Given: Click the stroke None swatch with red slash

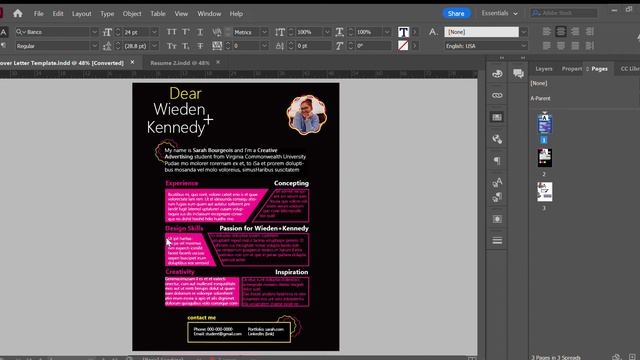Looking at the screenshot, I should tap(403, 46).
